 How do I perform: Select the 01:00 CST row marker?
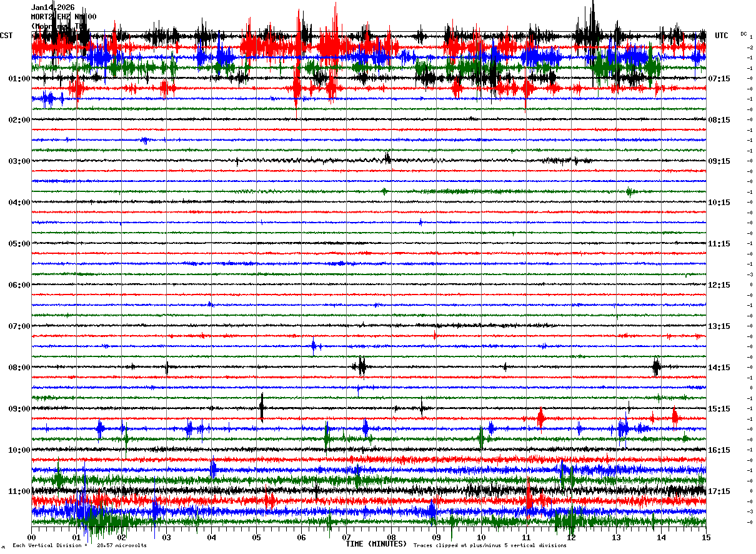tap(19, 79)
